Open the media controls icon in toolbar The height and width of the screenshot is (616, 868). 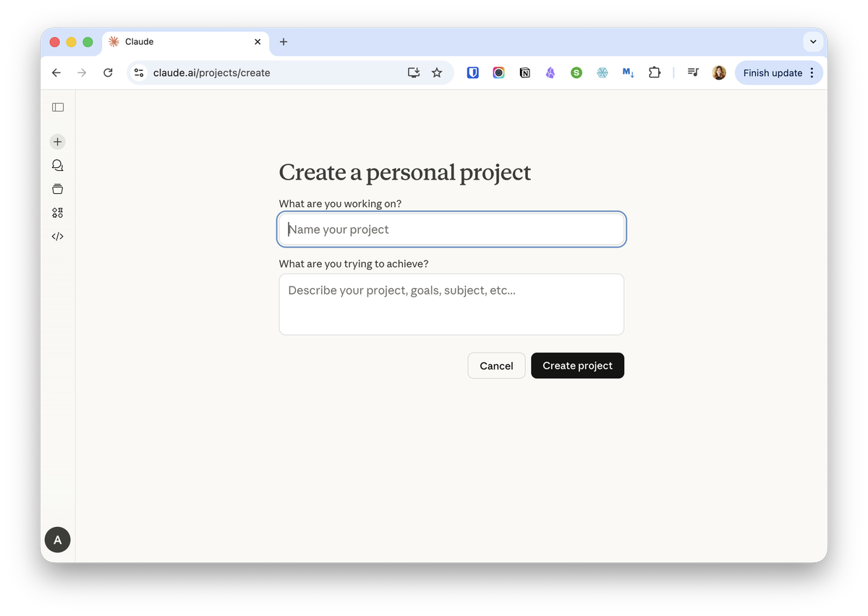coord(693,72)
